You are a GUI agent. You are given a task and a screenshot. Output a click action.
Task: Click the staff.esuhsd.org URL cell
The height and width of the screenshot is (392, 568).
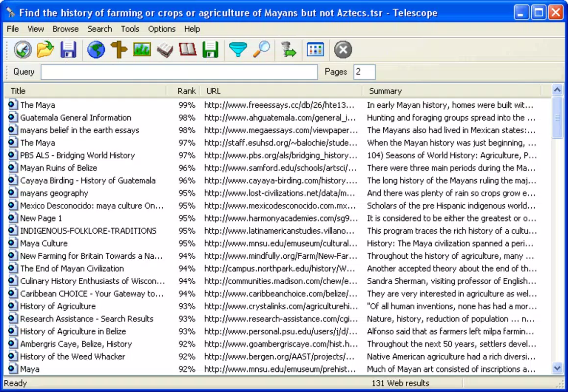pyautogui.click(x=281, y=143)
